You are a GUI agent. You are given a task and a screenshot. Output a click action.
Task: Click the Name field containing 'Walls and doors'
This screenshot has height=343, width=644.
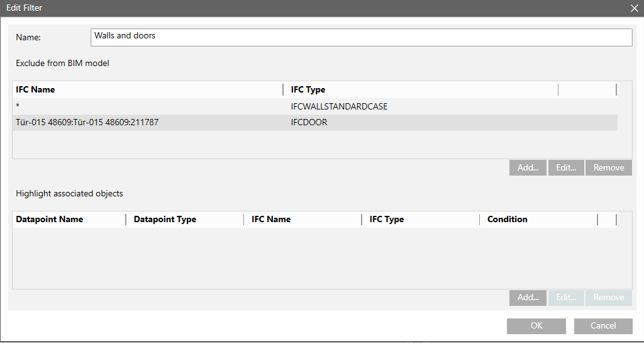[x=361, y=37]
